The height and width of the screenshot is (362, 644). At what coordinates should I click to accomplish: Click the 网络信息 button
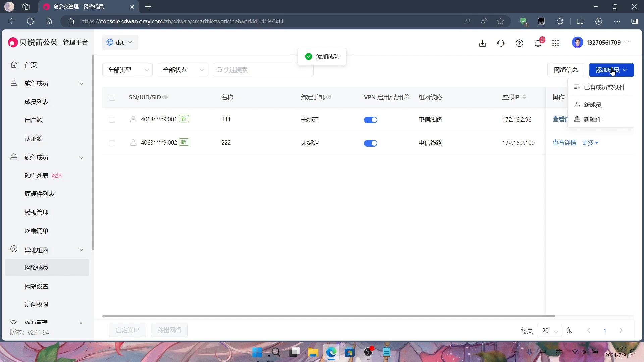pos(566,70)
